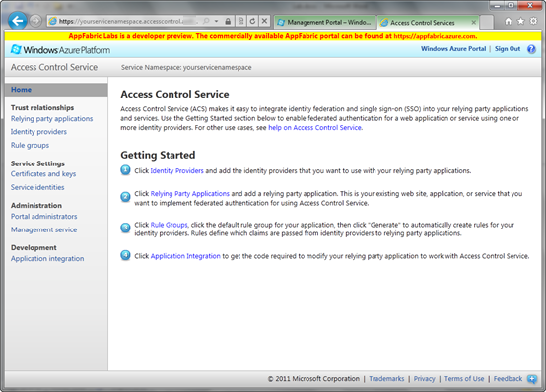
Task: Click the browser Home icon
Action: (509, 22)
